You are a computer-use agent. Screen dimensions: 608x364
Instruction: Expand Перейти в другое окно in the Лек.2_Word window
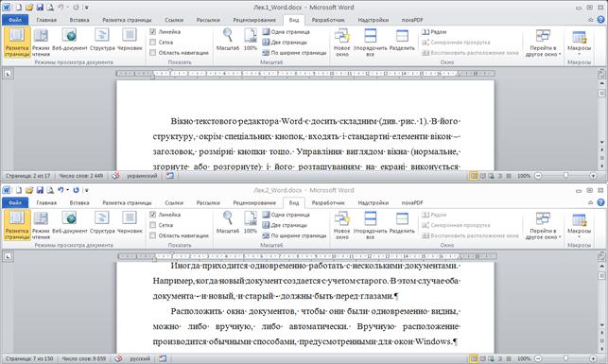coord(543,226)
